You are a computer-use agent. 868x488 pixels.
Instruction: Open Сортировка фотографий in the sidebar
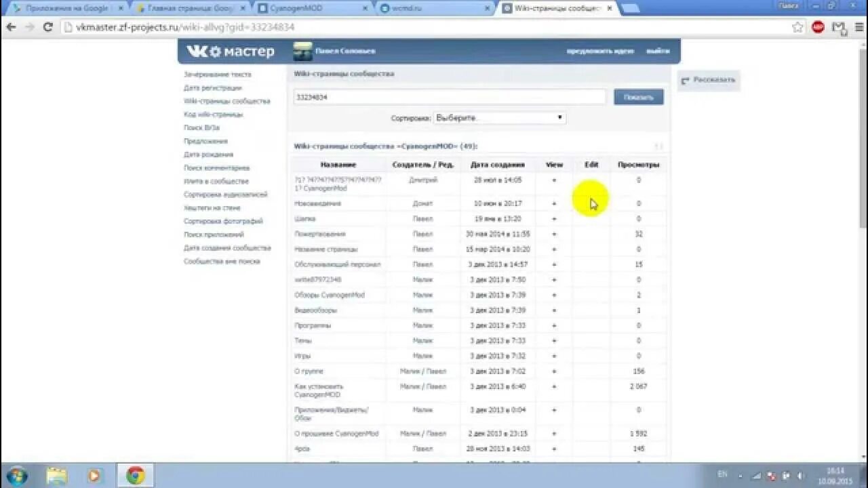point(223,221)
